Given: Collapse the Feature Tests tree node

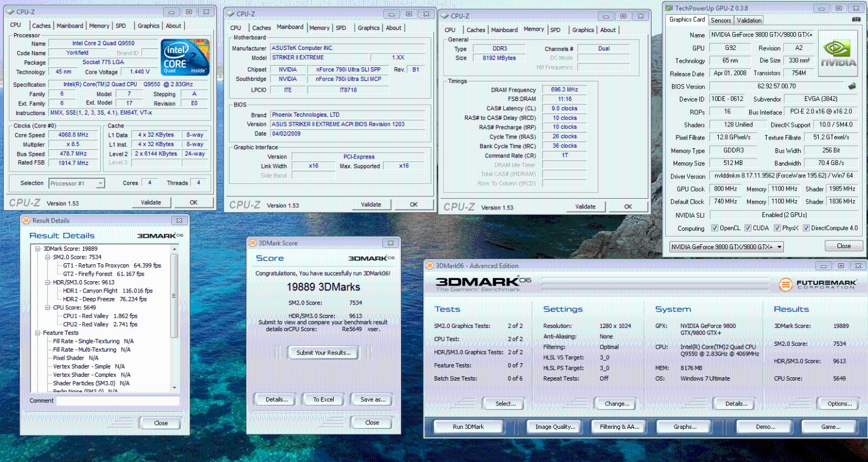Looking at the screenshot, I should coord(38,333).
